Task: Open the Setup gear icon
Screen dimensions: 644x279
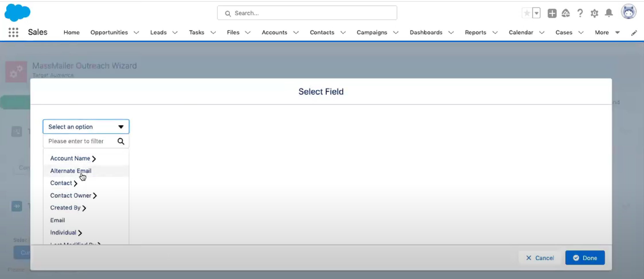Action: (594, 13)
